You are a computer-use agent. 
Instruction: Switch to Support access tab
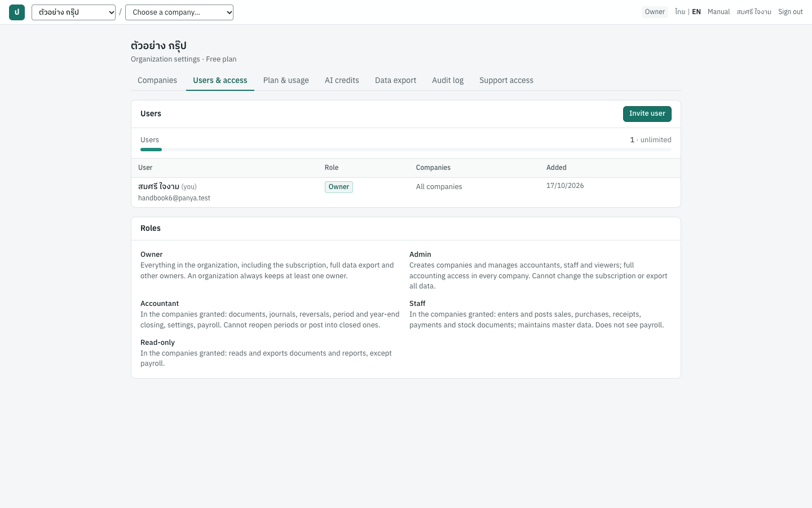(x=506, y=81)
